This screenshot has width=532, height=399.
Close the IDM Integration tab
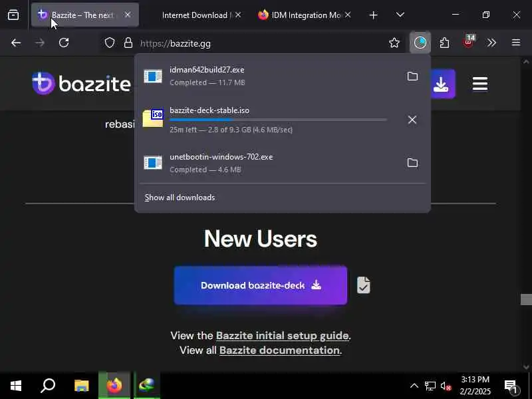click(x=348, y=15)
